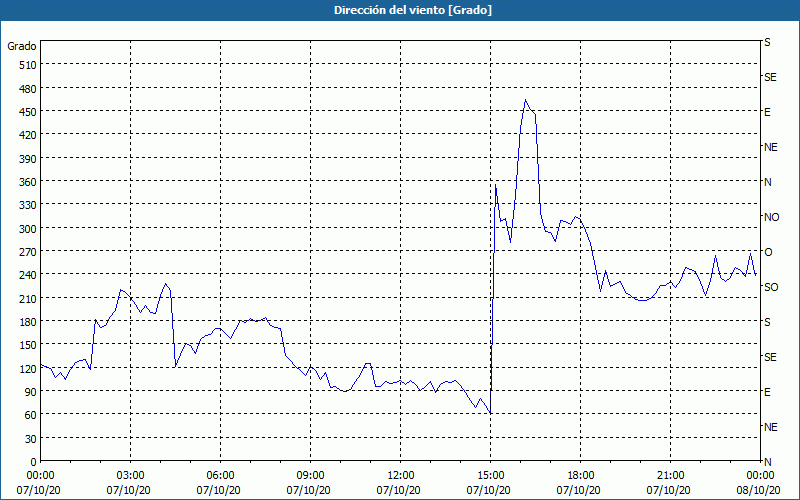The width and height of the screenshot is (800, 500).
Task: Select the 510 value on the degree axis
Action: 28,65
